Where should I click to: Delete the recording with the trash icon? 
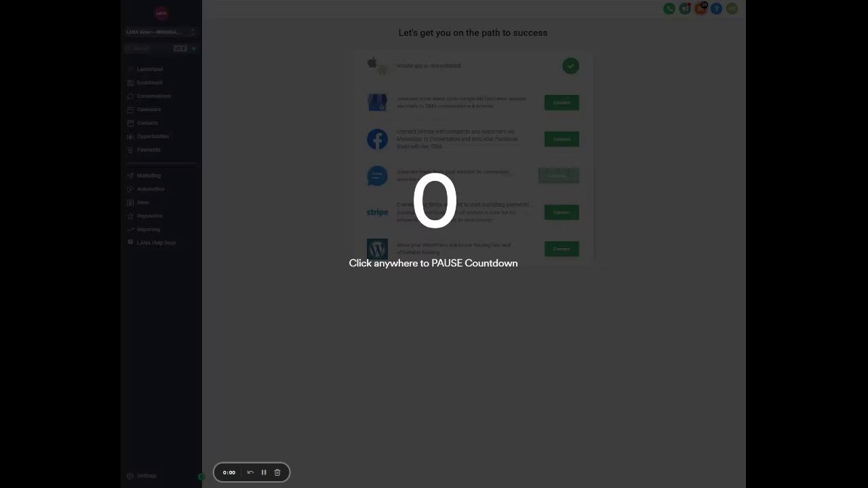277,472
